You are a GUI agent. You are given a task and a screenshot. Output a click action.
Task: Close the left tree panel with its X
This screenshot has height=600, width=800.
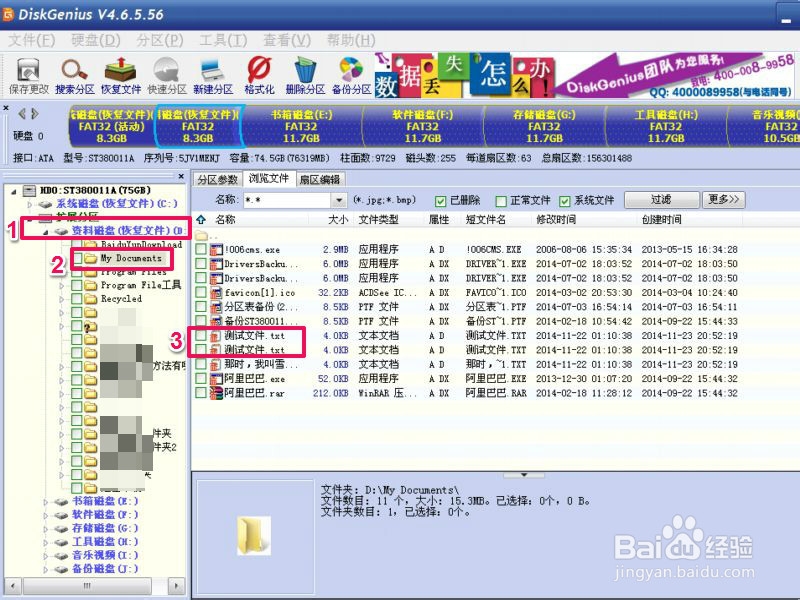(181, 176)
